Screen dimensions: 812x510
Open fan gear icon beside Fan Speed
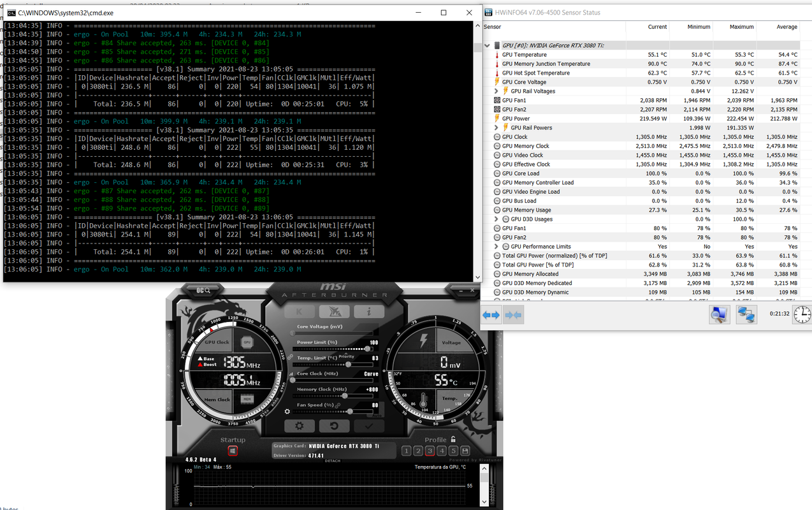click(288, 411)
